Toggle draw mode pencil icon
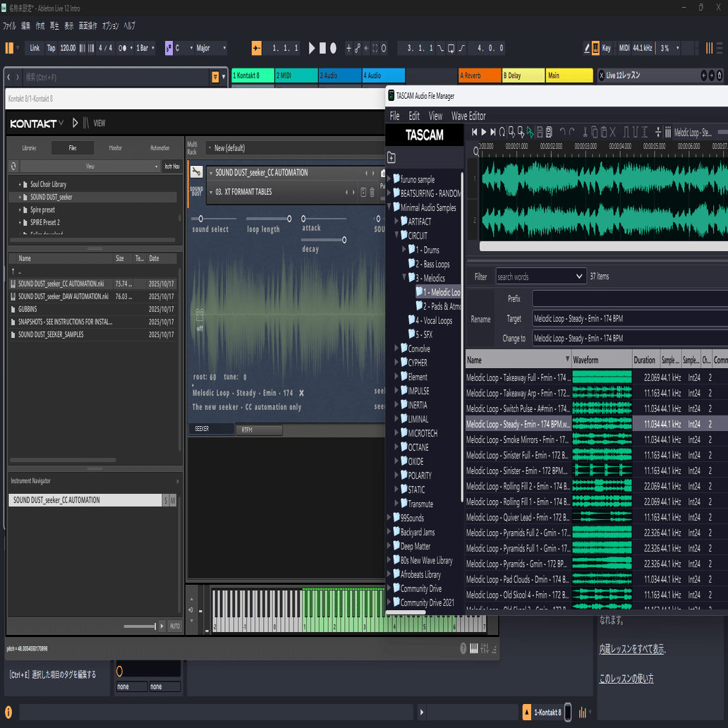Screen dimensions: 728x728 click(586, 48)
